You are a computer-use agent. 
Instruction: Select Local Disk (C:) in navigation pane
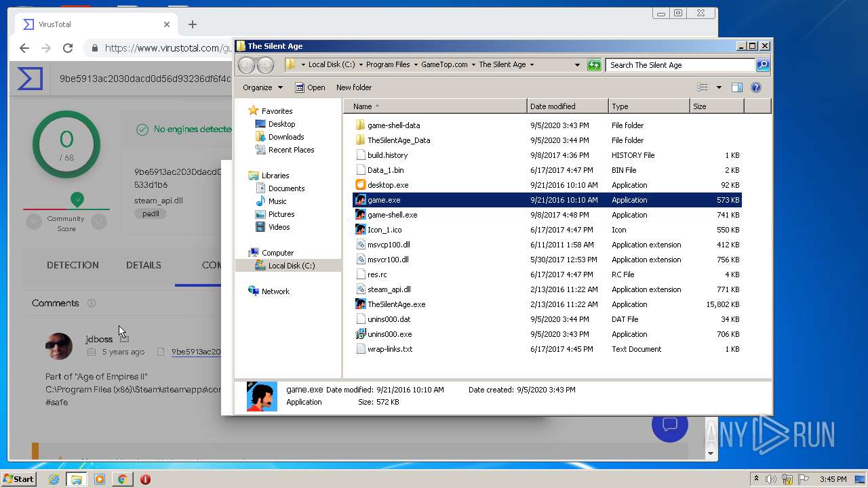point(288,266)
